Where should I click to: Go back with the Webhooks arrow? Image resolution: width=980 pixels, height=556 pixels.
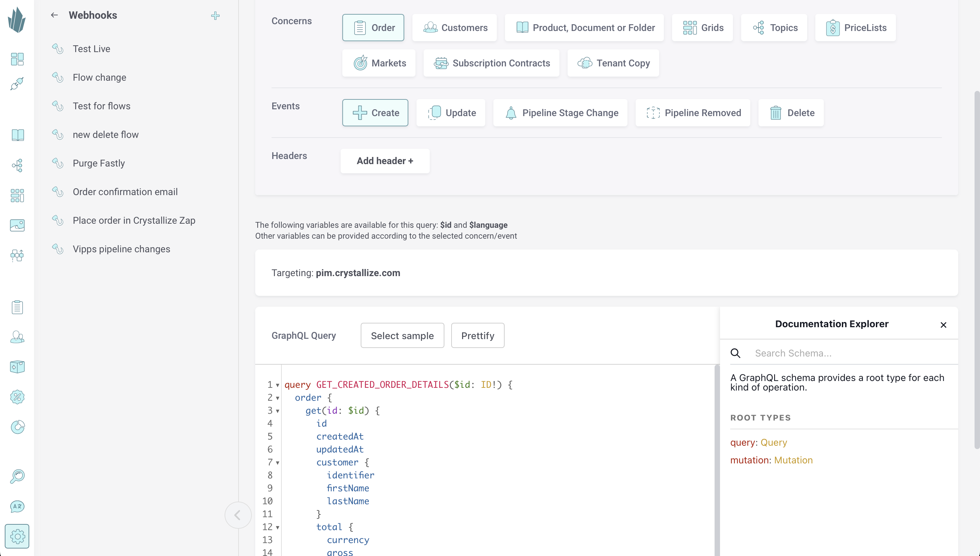coord(54,15)
